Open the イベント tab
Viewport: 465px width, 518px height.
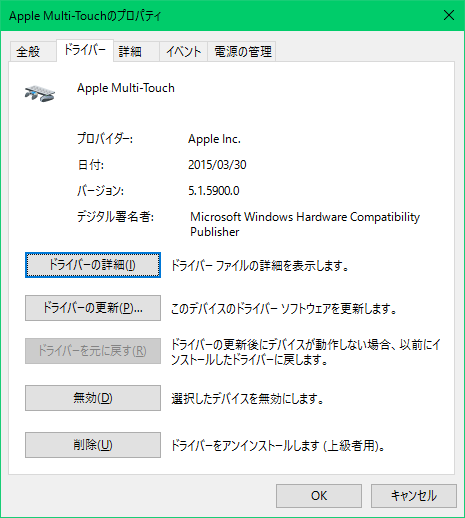(183, 51)
